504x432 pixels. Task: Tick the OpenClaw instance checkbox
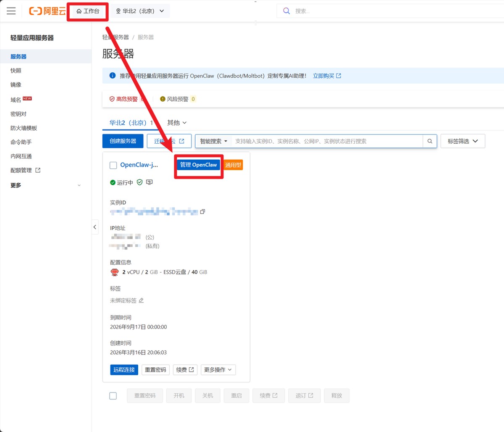113,165
